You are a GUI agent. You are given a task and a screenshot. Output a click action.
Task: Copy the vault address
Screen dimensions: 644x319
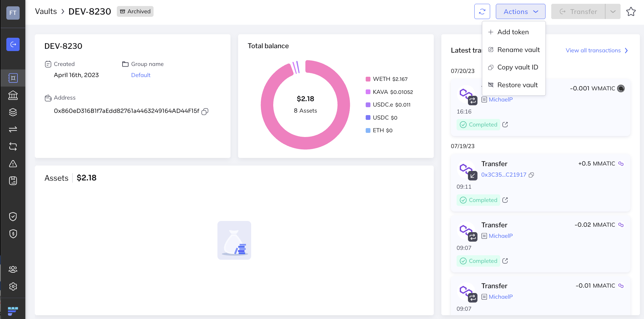(205, 111)
